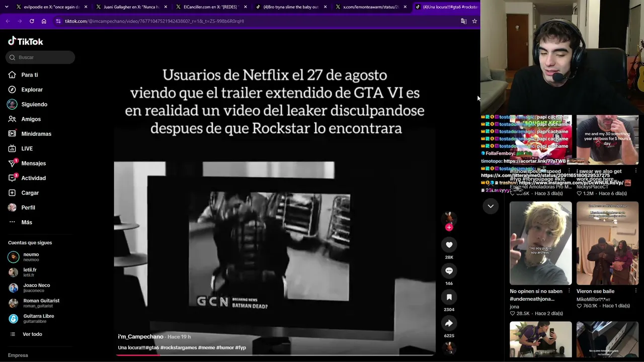Viewport: 644px width, 362px height.
Task: Open the "30 something year old boss" thumbnail
Action: click(608, 140)
